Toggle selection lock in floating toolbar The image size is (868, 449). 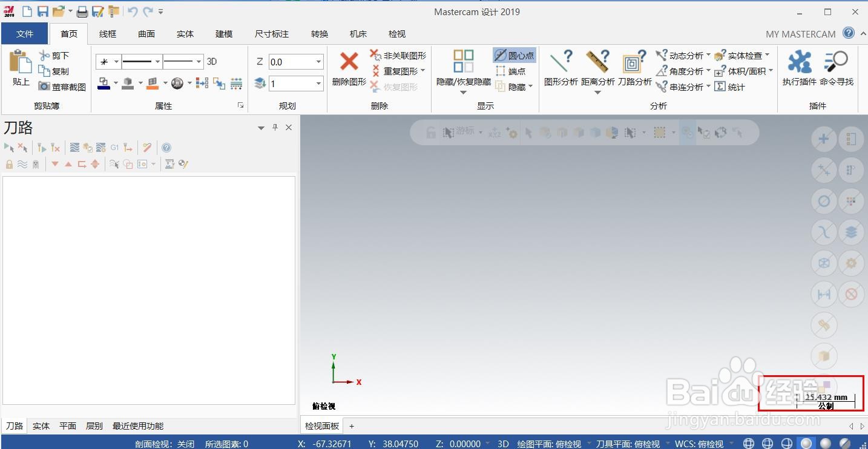[430, 133]
